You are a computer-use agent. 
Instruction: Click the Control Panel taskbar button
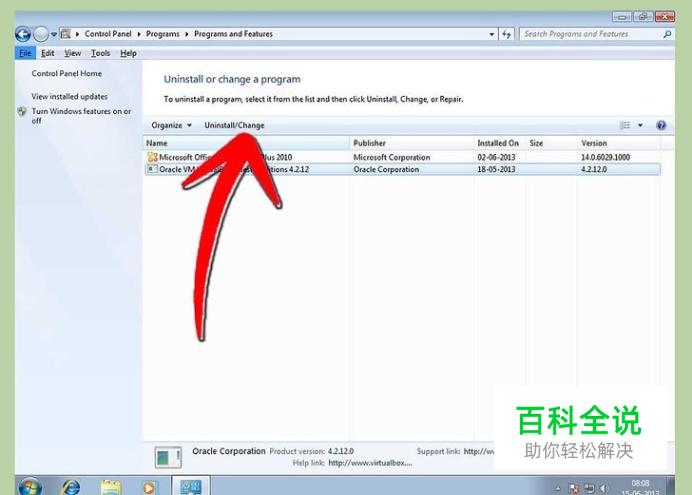(x=191, y=486)
